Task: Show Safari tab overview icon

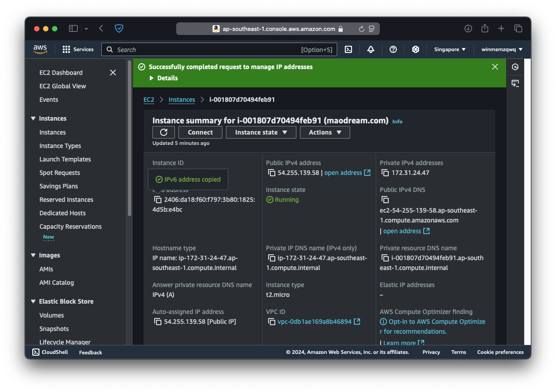Action: (x=518, y=29)
